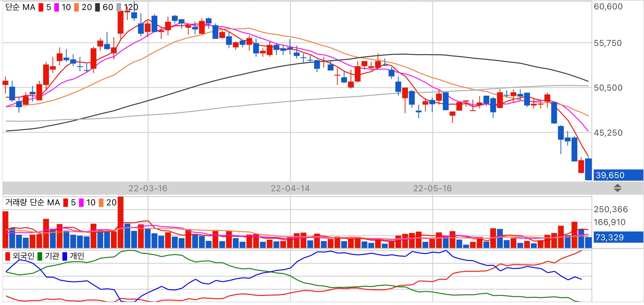
Task: Click the 22-04-14 date marker
Action: [290, 188]
